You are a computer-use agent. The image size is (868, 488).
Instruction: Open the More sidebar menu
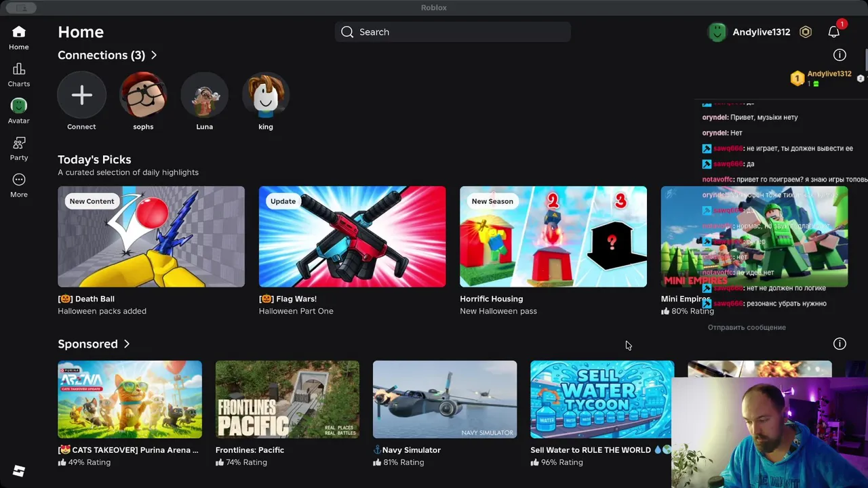pyautogui.click(x=19, y=180)
